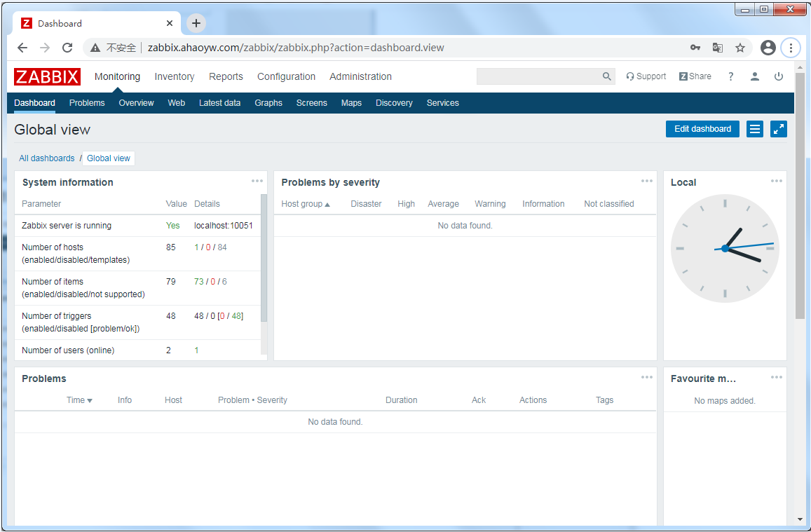Viewport: 811px width, 532px height.
Task: Click the Zabbix logo in header
Action: (47, 76)
